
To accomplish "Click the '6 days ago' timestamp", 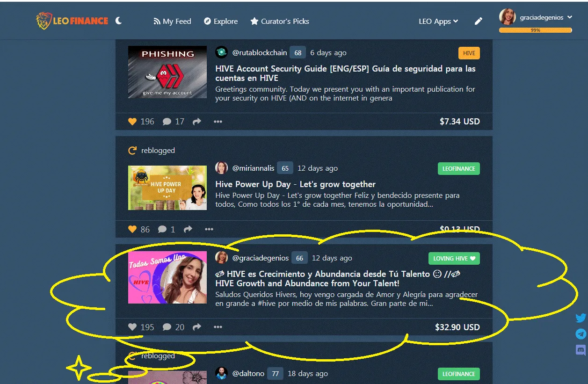I will pos(328,53).
